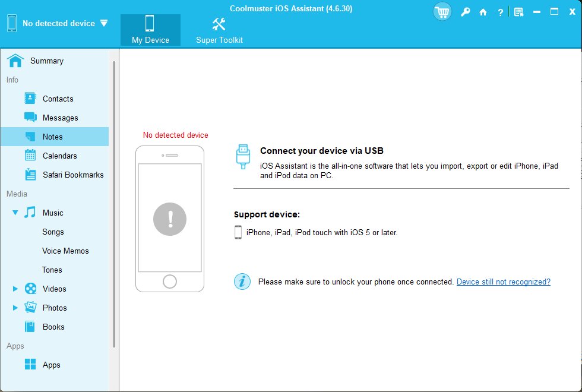582x392 pixels.
Task: Select Photos in the sidebar
Action: click(x=55, y=308)
